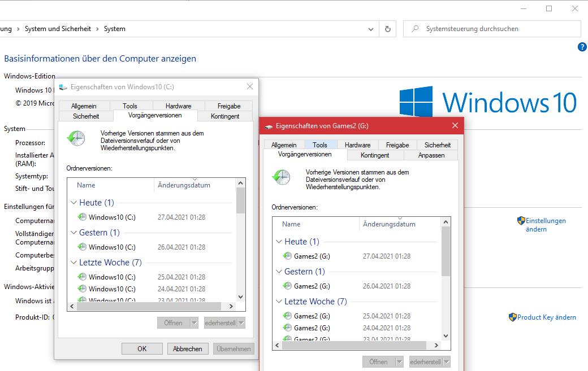588x371 pixels.
Task: Click drive icon in Games2 (G:) title bar
Action: [x=269, y=126]
